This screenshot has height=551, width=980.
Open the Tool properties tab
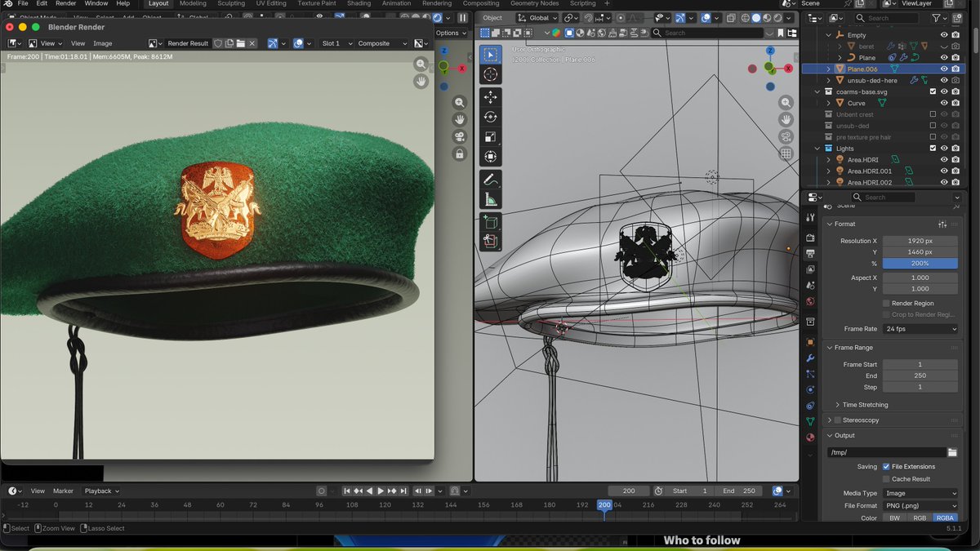click(810, 217)
